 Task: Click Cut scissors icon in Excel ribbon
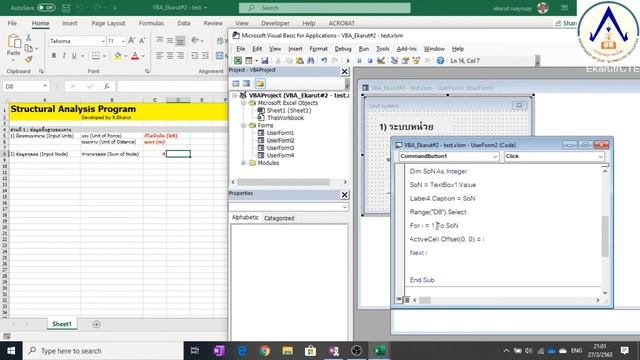29,38
